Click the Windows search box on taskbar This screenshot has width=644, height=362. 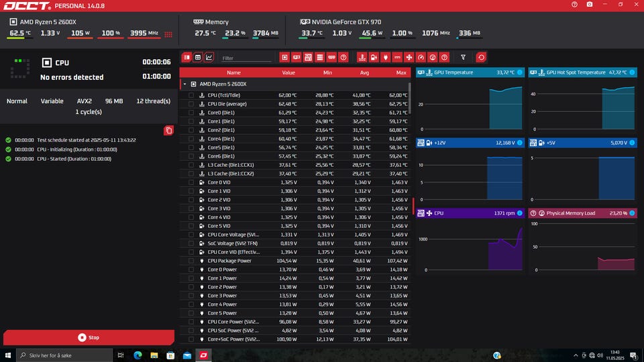64,355
